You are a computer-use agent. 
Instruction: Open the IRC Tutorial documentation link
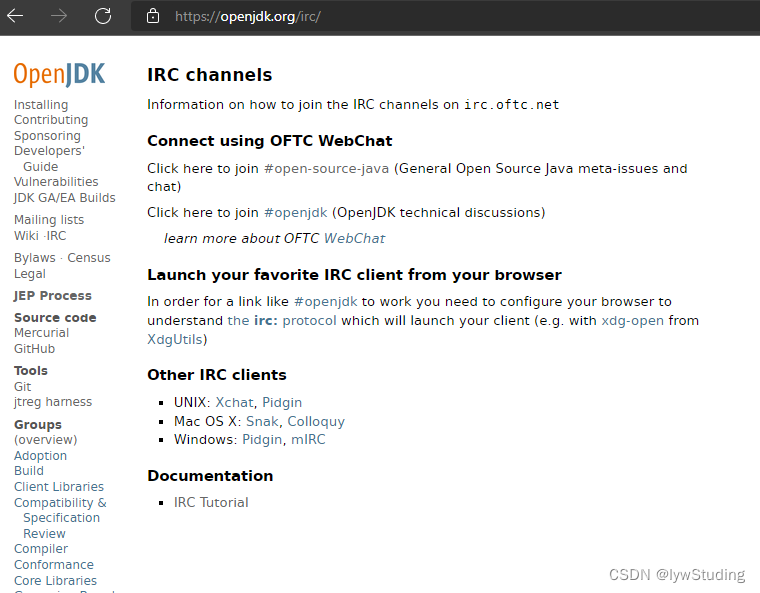pyautogui.click(x=211, y=502)
